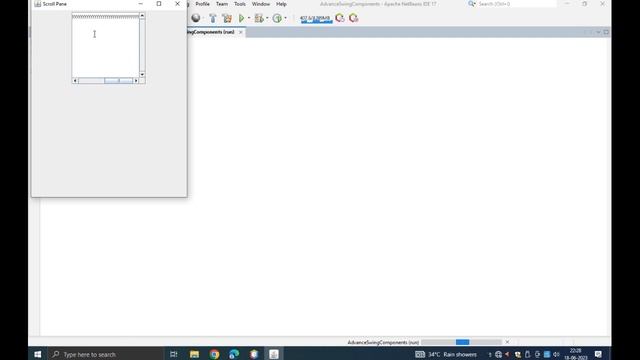Click the Profile Project icon
The width and height of the screenshot is (640, 360).
(277, 18)
